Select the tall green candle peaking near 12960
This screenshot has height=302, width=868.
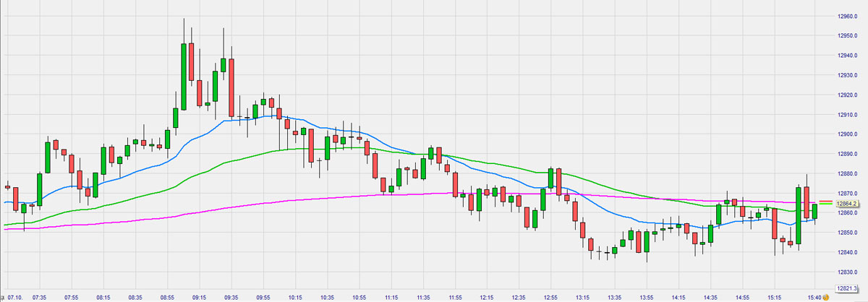[184, 76]
